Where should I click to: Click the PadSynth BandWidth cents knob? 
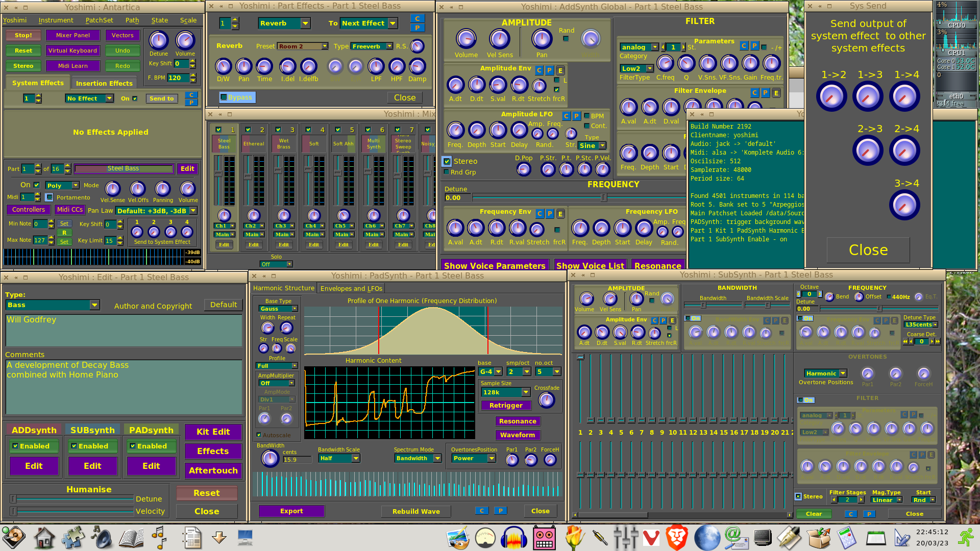pos(269,458)
